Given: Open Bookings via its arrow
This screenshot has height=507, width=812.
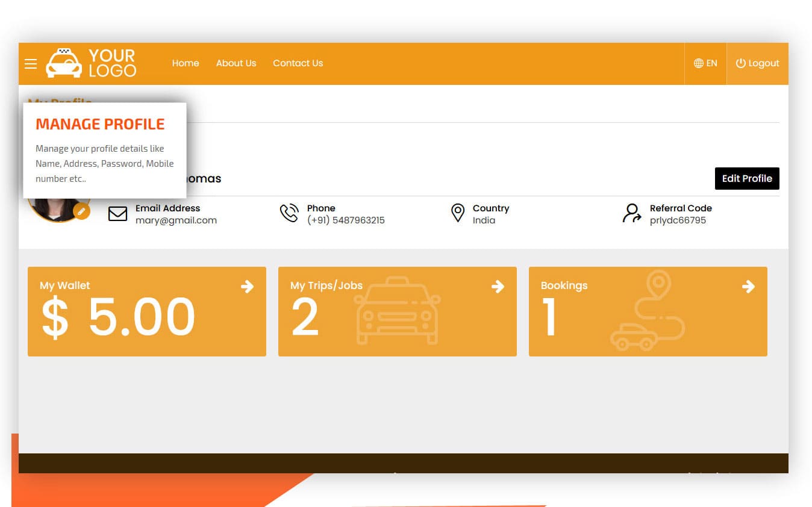Looking at the screenshot, I should [748, 287].
